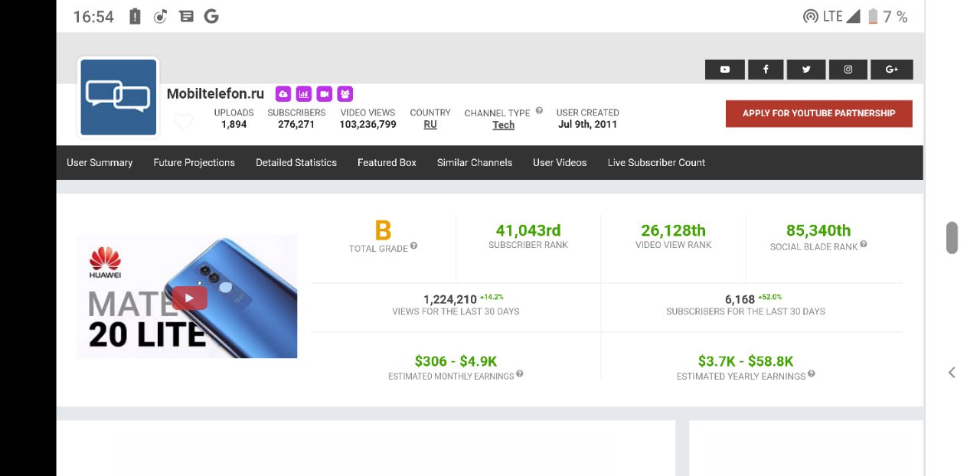The width and height of the screenshot is (980, 476).
Task: Click the 1,894 uploads count
Action: 234,124
